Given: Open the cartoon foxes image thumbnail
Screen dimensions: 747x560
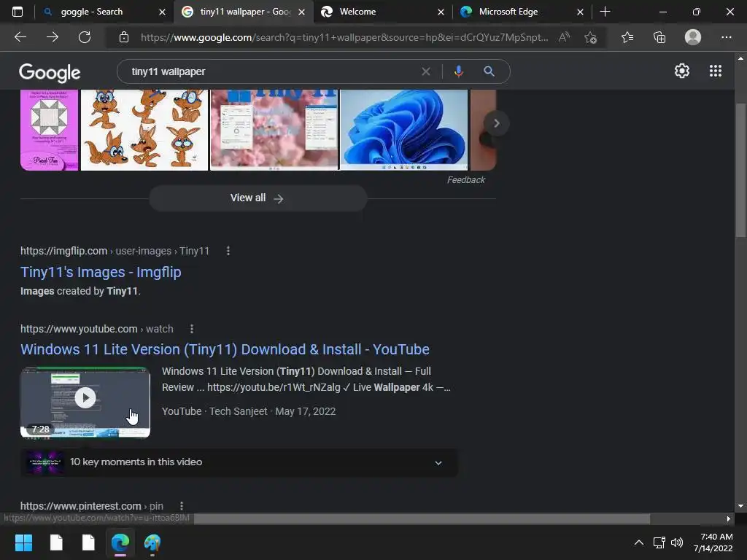Looking at the screenshot, I should [x=144, y=130].
